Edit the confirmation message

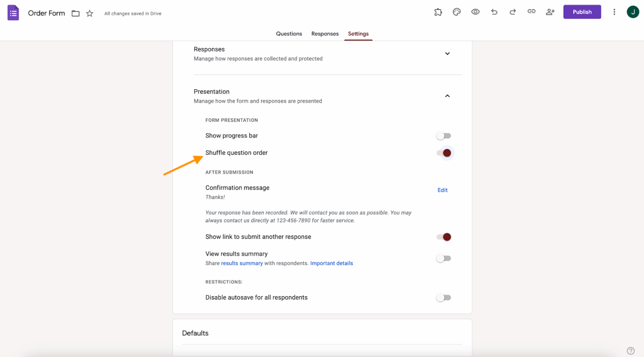click(x=442, y=190)
